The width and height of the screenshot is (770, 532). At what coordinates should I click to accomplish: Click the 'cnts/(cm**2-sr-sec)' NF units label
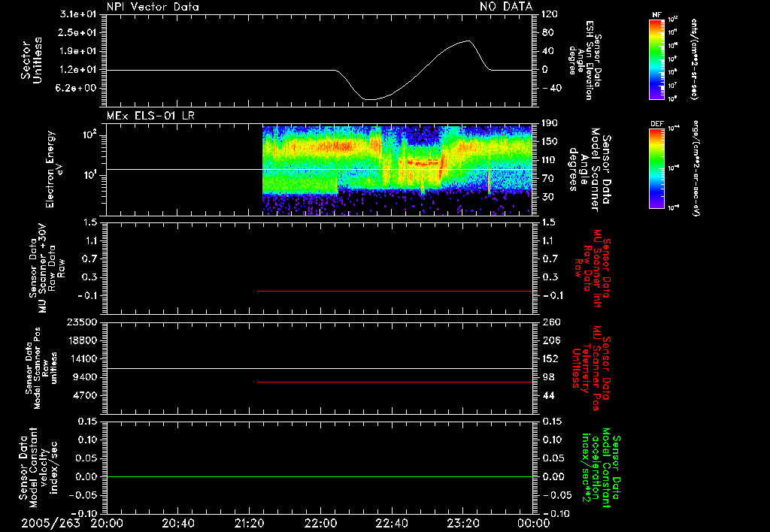click(x=694, y=59)
